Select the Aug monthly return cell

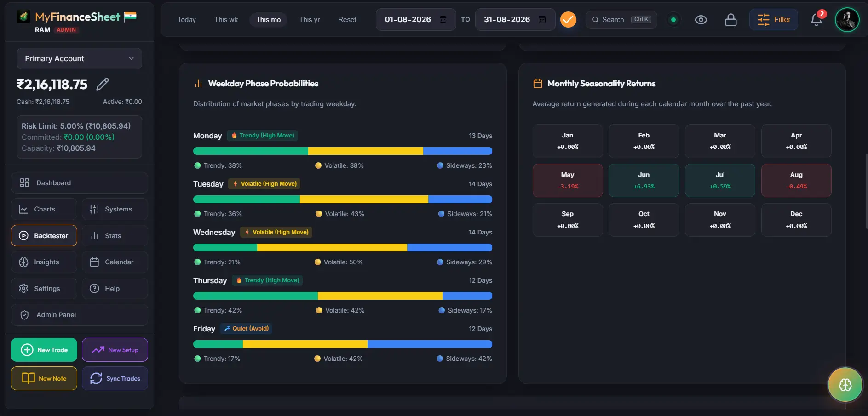[796, 180]
